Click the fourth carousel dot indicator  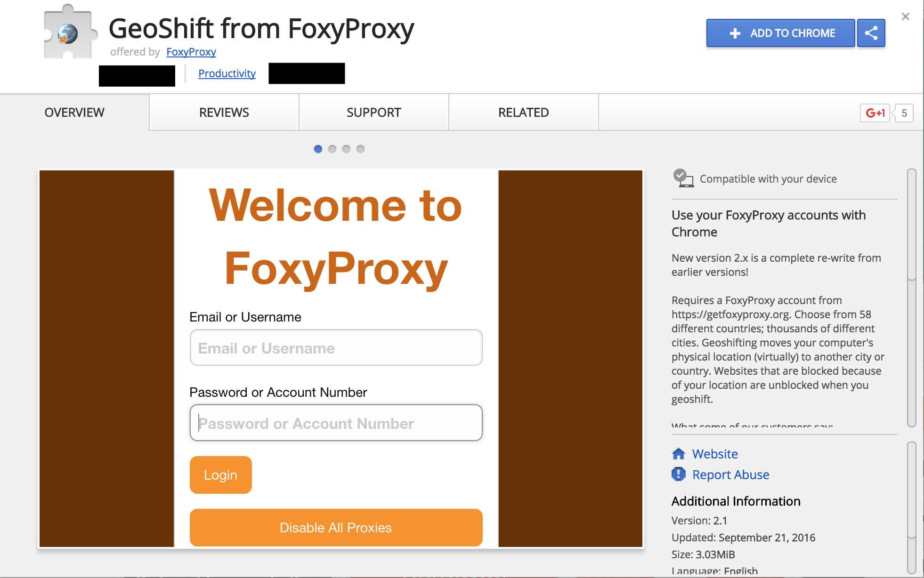point(360,148)
